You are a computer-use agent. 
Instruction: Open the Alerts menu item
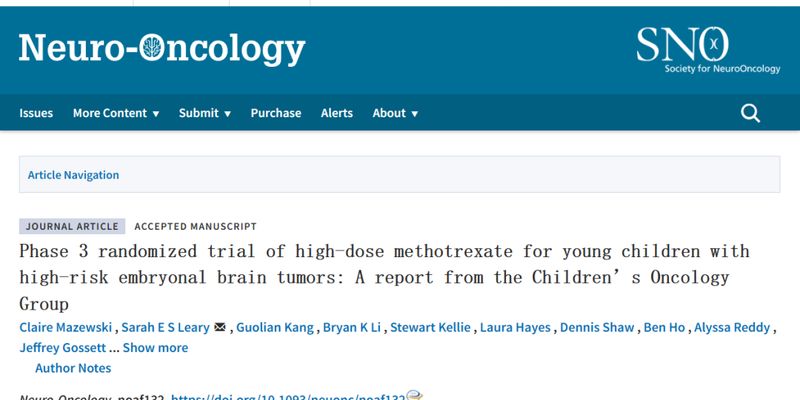(337, 113)
